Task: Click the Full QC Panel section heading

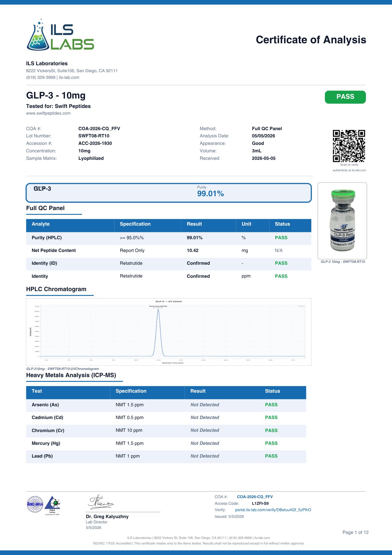Action: (x=45, y=208)
